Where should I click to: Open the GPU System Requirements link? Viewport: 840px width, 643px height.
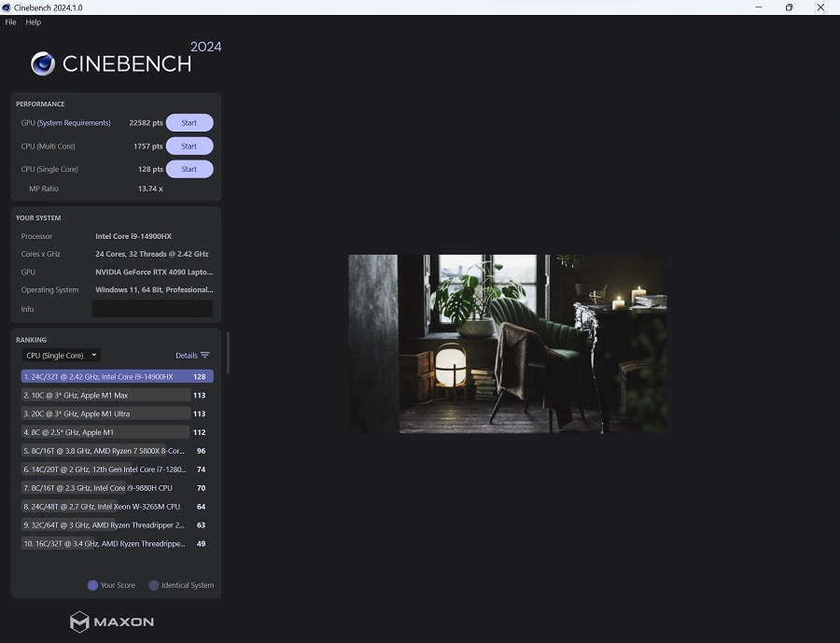(x=74, y=123)
